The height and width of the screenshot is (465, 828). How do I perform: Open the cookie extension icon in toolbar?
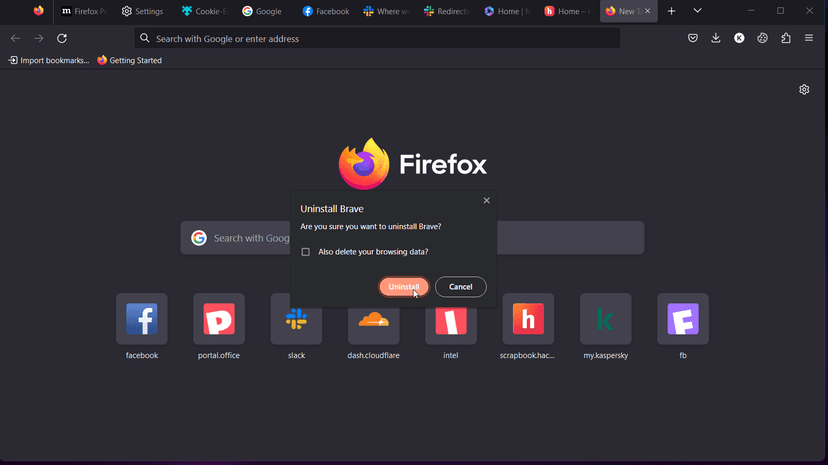tap(762, 38)
